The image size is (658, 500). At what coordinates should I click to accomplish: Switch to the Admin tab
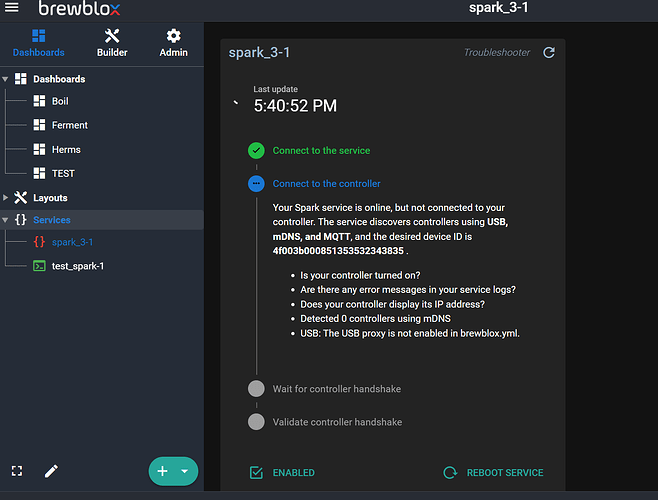click(x=173, y=42)
